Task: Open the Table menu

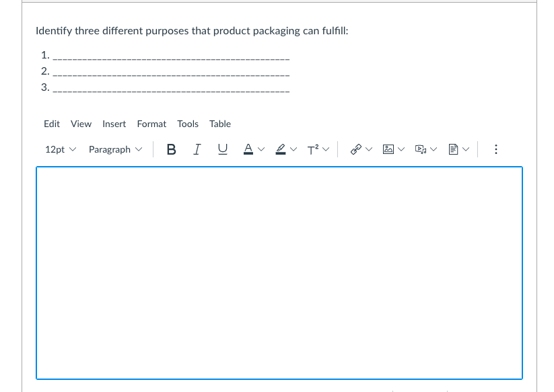Action: pos(219,124)
